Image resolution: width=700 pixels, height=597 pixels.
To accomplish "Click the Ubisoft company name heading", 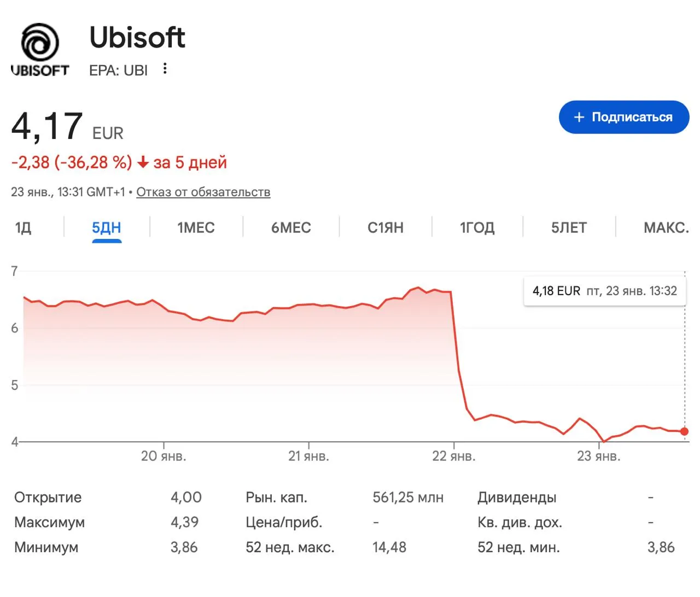I will [x=137, y=37].
